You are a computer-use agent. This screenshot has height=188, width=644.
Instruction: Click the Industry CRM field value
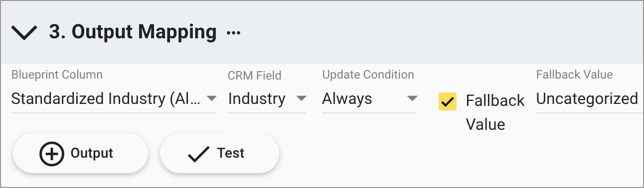(x=257, y=98)
